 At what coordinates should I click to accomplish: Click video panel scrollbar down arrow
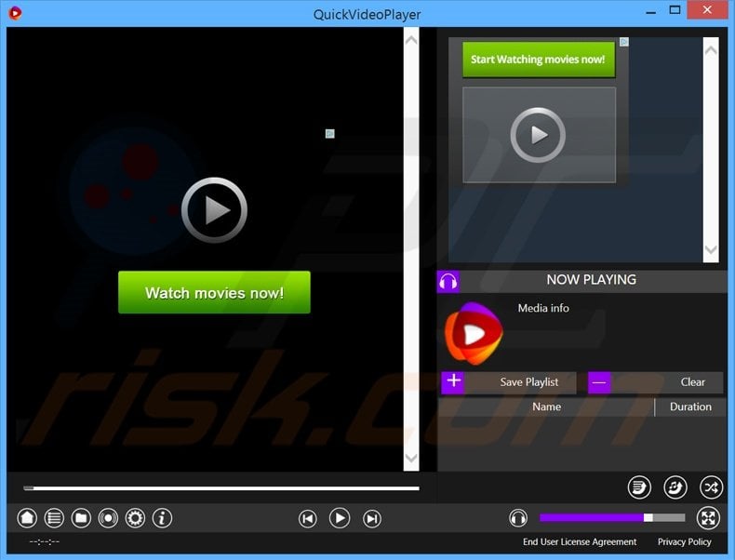pyautogui.click(x=411, y=458)
